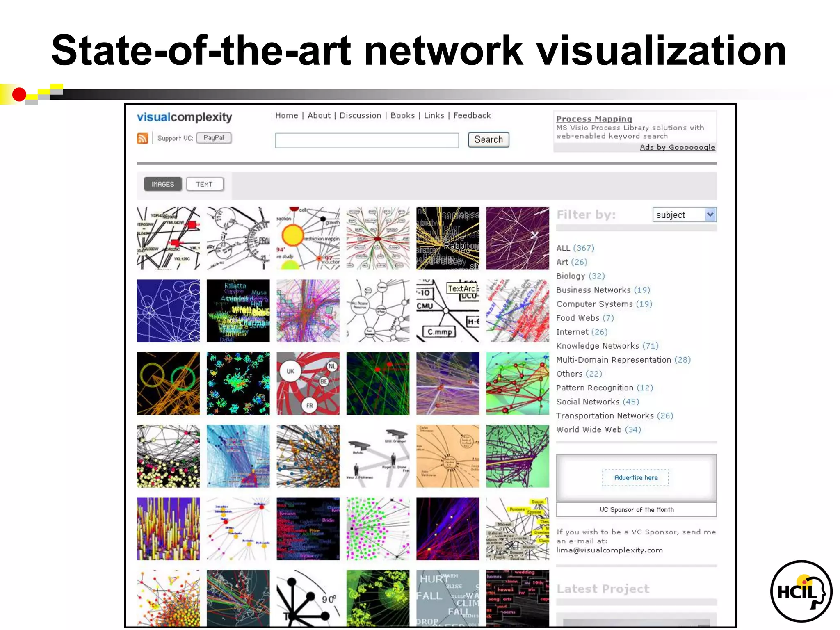Image resolution: width=840 pixels, height=630 pixels.
Task: Switch to the TEXT view tab
Action: tap(204, 184)
